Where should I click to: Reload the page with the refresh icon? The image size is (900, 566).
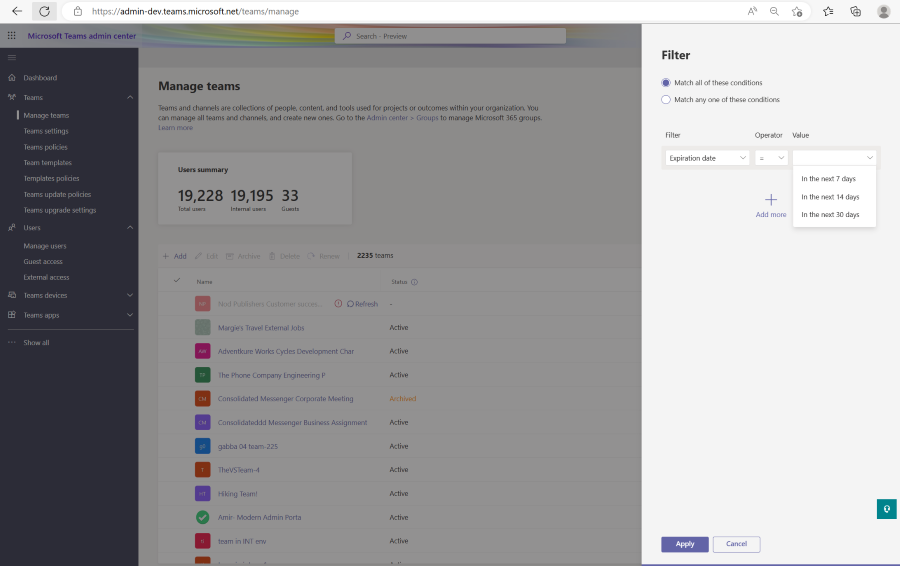pyautogui.click(x=44, y=11)
